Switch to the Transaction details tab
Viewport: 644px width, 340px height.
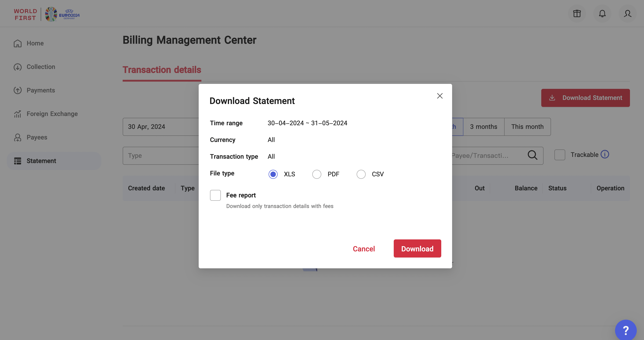162,70
